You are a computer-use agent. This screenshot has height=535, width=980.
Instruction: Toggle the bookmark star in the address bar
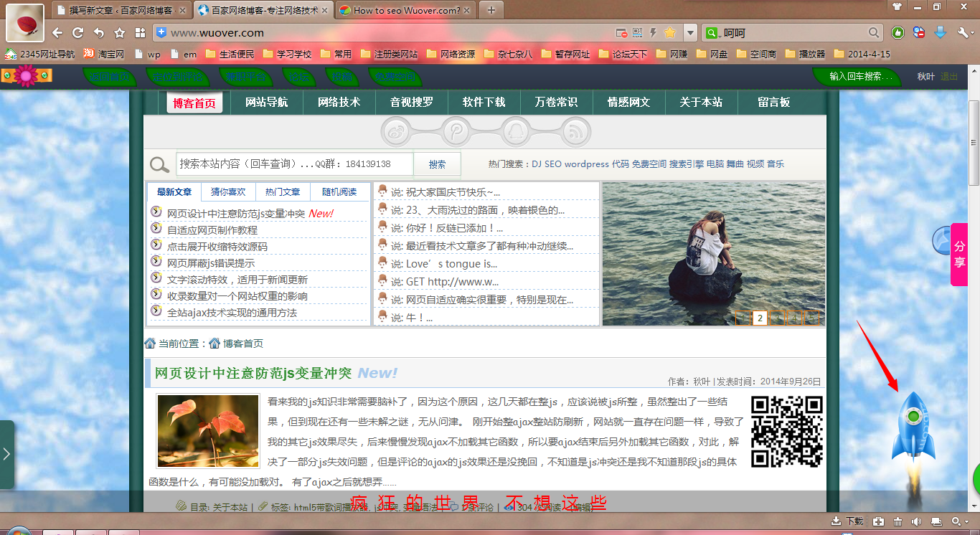coord(670,33)
